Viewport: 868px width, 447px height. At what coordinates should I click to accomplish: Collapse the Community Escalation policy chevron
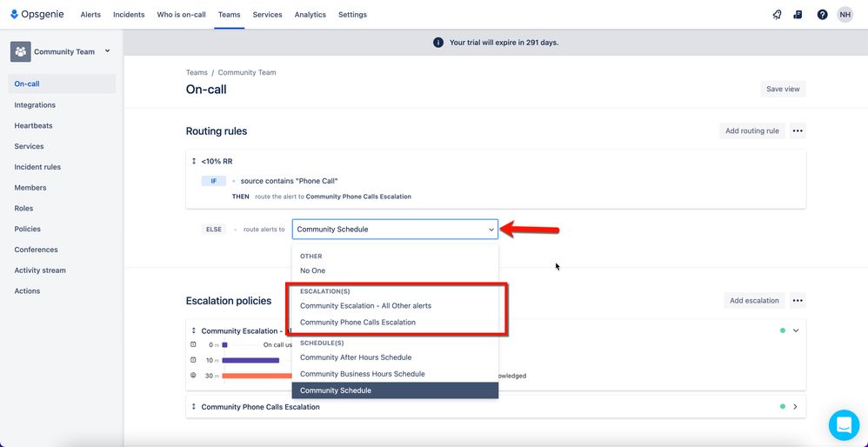pyautogui.click(x=796, y=330)
